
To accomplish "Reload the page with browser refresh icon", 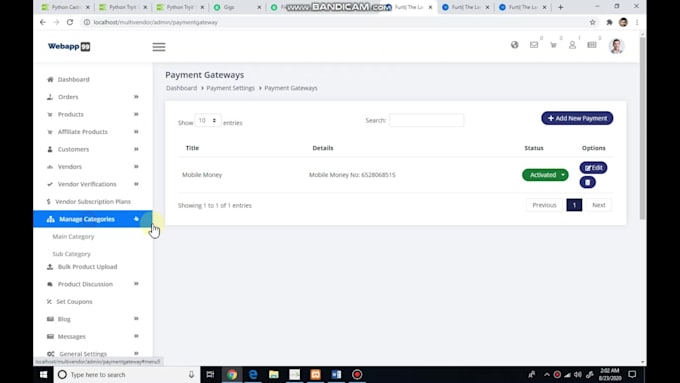I will (x=70, y=22).
